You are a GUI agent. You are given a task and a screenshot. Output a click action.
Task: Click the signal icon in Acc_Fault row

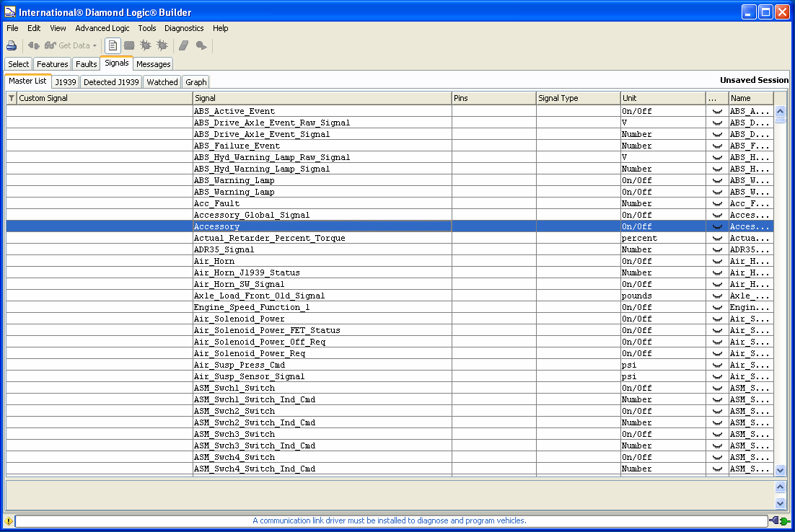717,204
